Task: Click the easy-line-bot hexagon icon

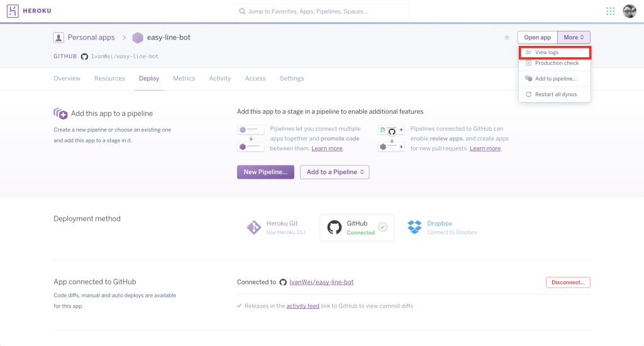Action: click(x=138, y=38)
